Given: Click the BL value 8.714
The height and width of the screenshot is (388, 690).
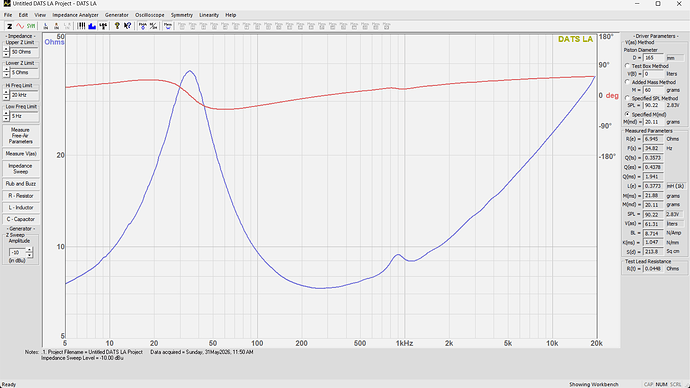Looking at the screenshot, I should (653, 234).
